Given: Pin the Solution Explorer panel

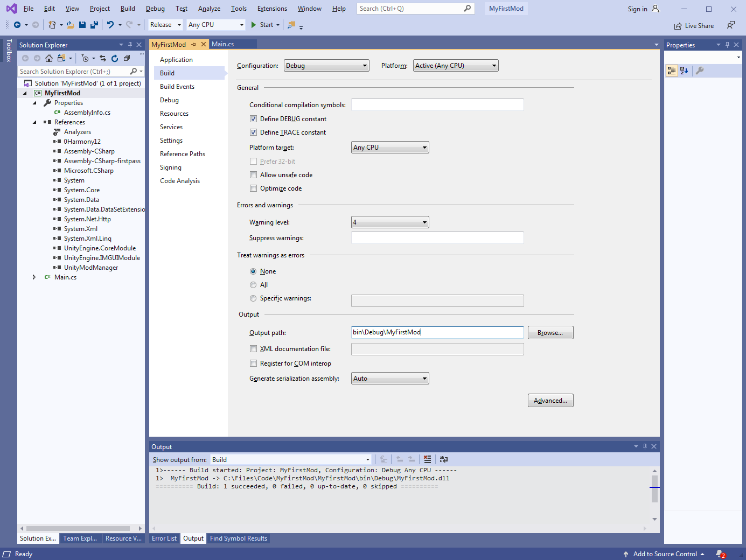Looking at the screenshot, I should (x=130, y=45).
